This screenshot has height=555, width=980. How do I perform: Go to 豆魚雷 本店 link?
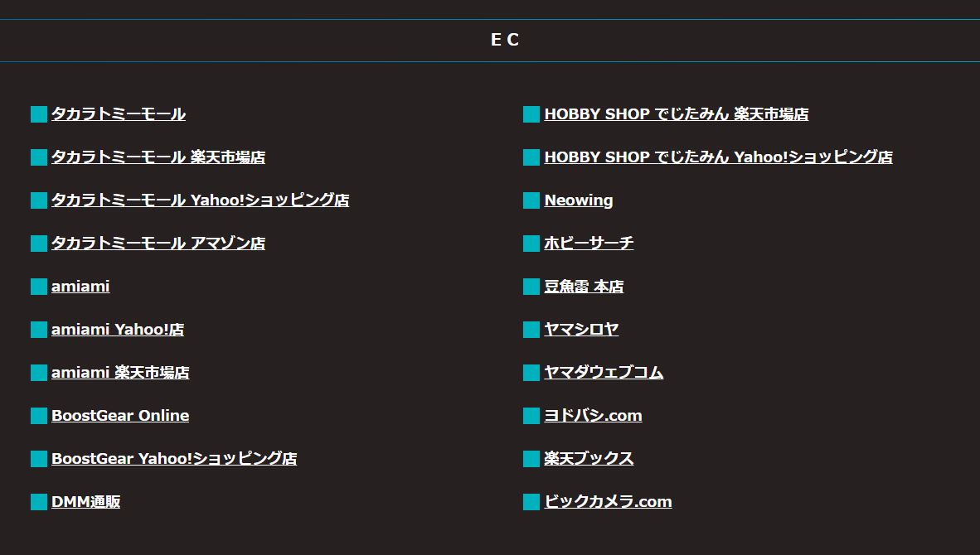584,287
